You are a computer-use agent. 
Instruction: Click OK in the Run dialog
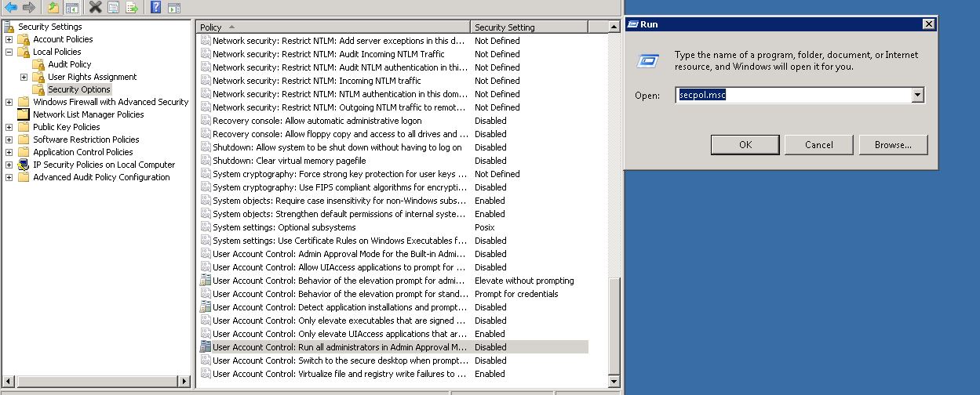tap(745, 144)
